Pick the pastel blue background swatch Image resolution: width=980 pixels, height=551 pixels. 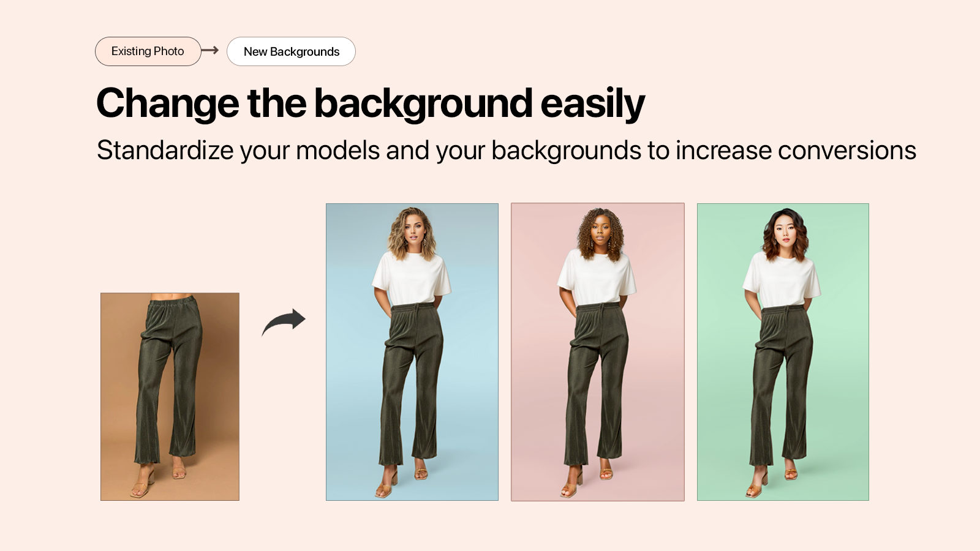[x=412, y=352]
